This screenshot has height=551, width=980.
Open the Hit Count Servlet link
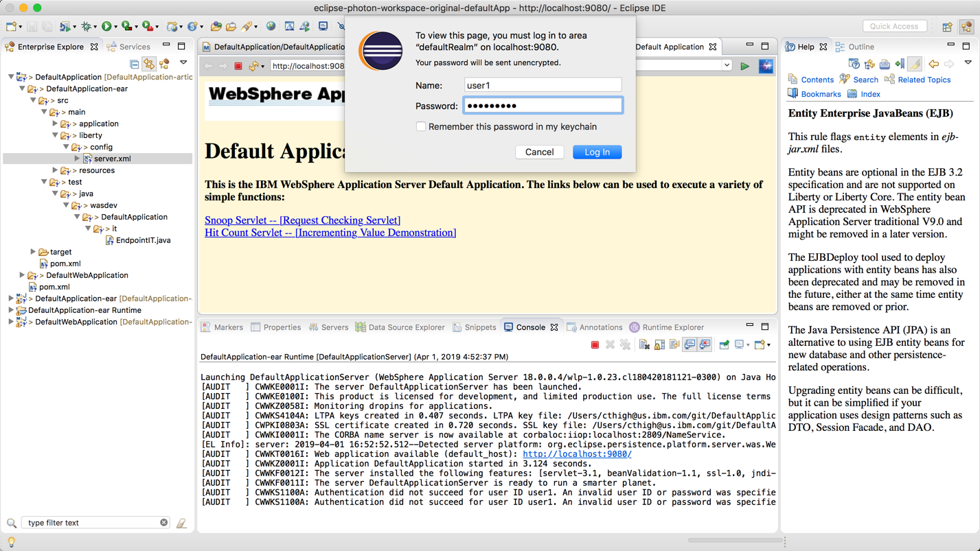330,233
